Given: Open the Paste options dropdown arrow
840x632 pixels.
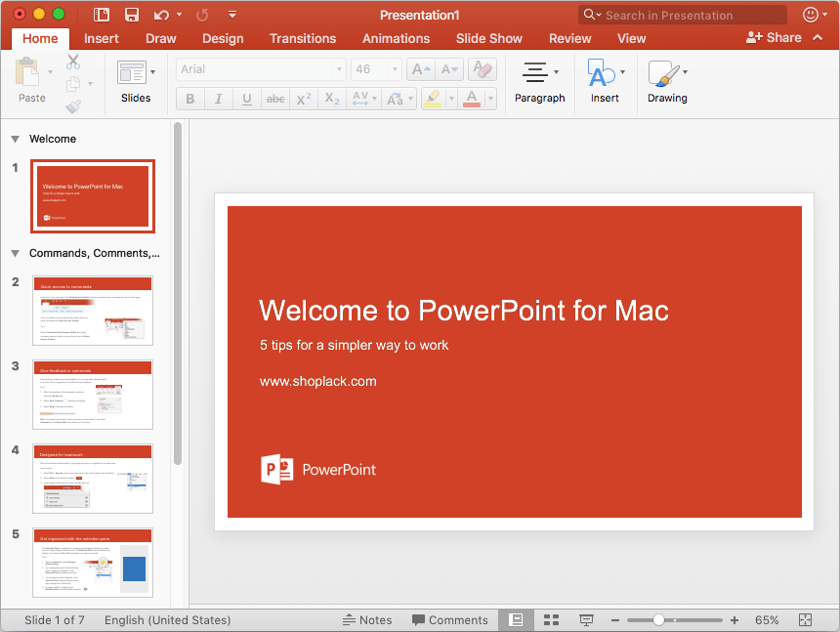Looking at the screenshot, I should point(50,71).
